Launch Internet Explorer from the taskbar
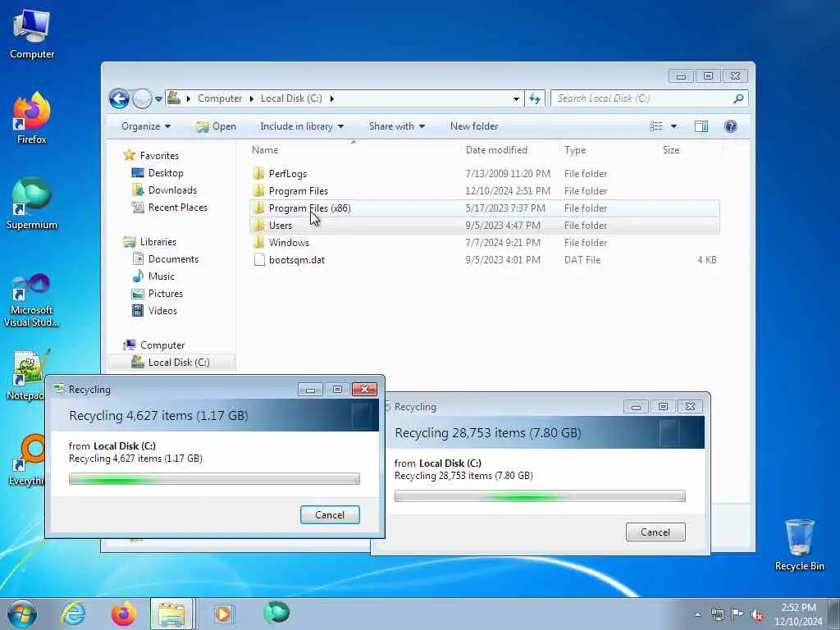 73,614
